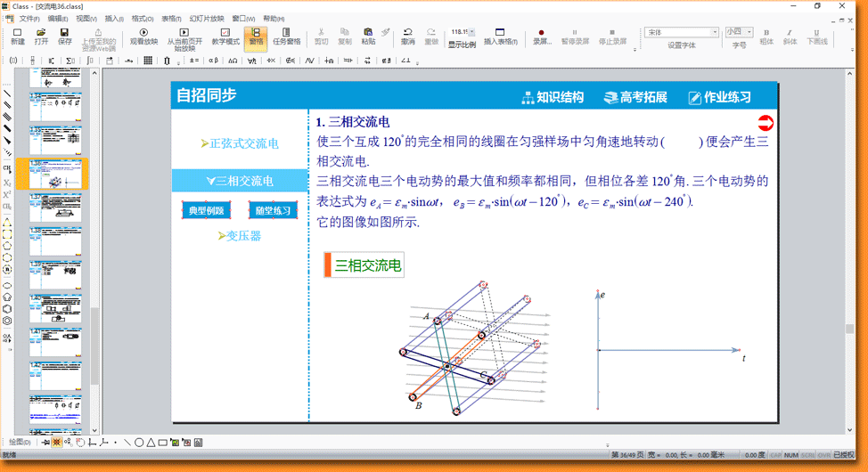868x472 pixels.
Task: Undo last action with 撤消 icon
Action: point(408,37)
